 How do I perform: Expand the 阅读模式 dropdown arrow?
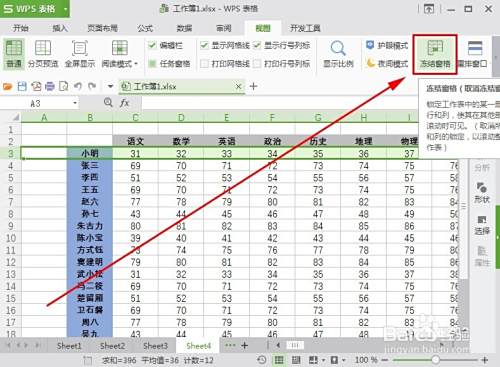[136, 64]
